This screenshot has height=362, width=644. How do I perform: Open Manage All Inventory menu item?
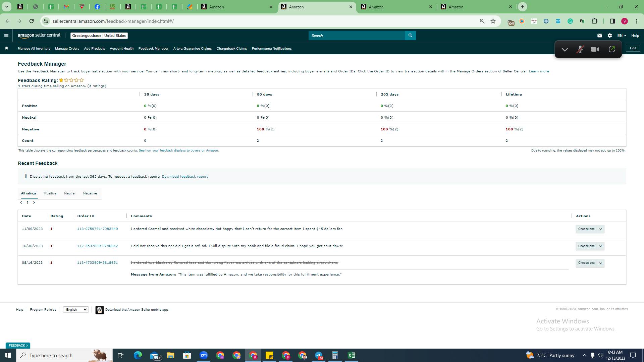point(34,49)
